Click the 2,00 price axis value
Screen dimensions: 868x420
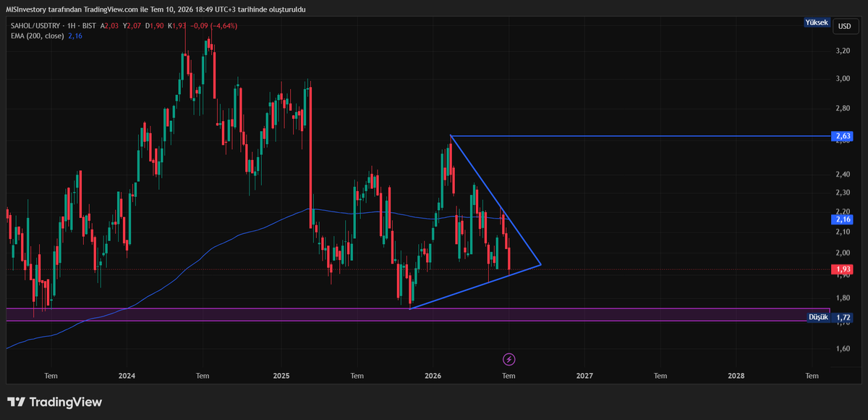click(843, 253)
